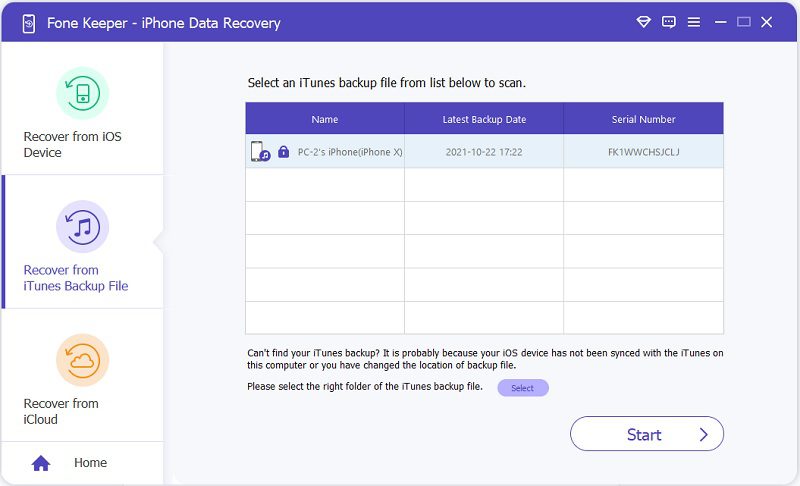Viewport: 800px width, 486px height.
Task: Click the diamond premium upgrade icon
Action: 644,22
